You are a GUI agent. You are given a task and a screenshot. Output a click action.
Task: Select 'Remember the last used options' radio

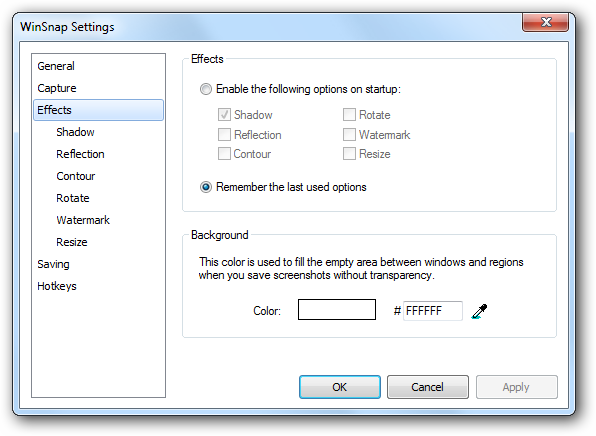(206, 187)
